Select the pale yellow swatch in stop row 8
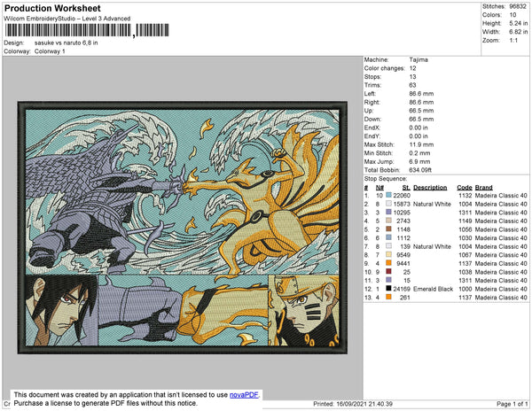This screenshot has width=532, height=411. click(388, 255)
